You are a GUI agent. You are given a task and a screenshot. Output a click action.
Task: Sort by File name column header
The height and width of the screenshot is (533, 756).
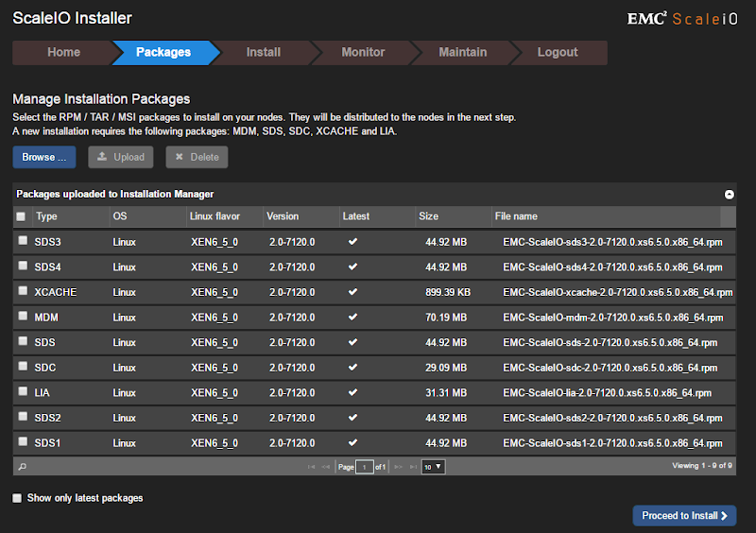606,216
